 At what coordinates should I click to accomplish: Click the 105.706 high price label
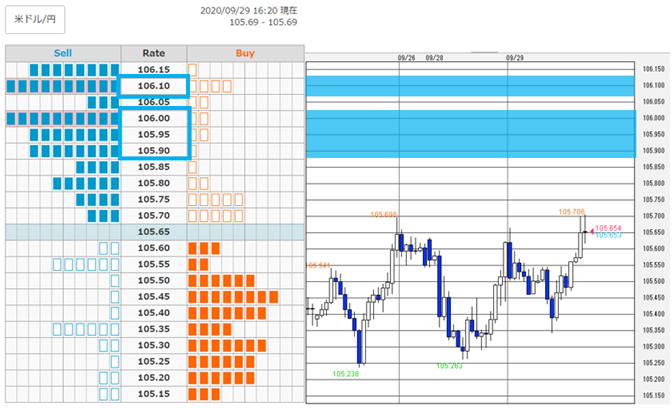click(572, 212)
